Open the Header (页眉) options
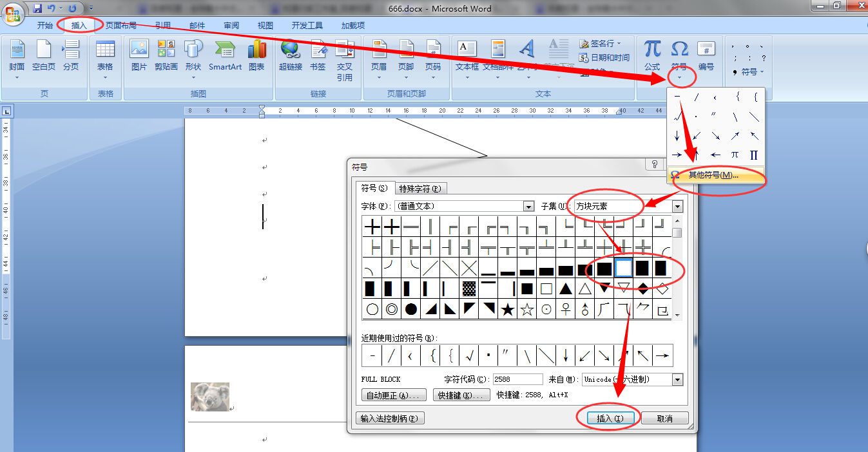The height and width of the screenshot is (452, 868). click(379, 60)
